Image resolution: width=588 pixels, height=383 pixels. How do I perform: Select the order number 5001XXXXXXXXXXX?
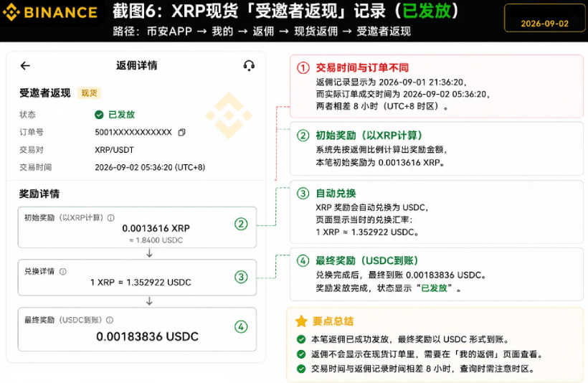point(133,132)
